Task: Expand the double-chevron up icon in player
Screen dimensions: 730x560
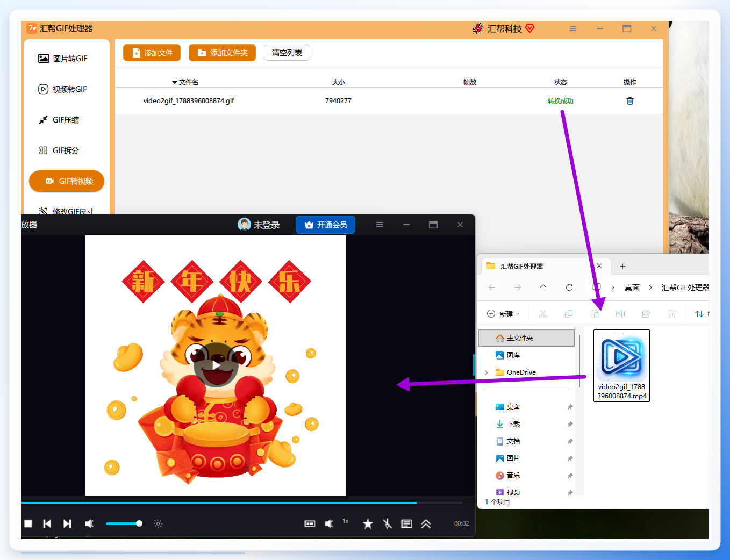Action: click(426, 523)
